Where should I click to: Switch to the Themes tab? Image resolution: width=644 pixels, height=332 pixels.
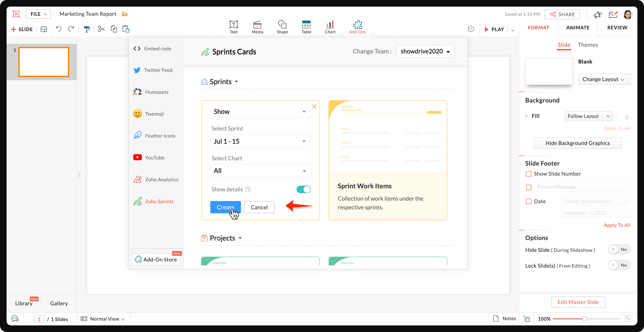click(x=587, y=45)
